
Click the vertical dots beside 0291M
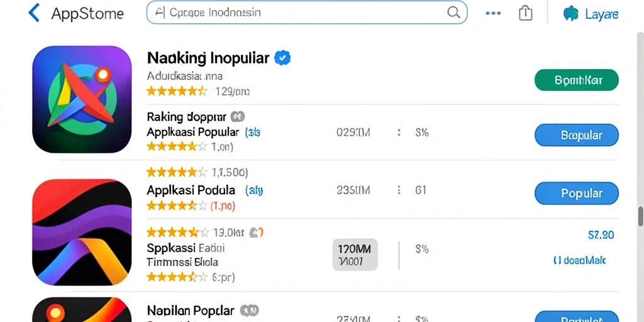(398, 133)
